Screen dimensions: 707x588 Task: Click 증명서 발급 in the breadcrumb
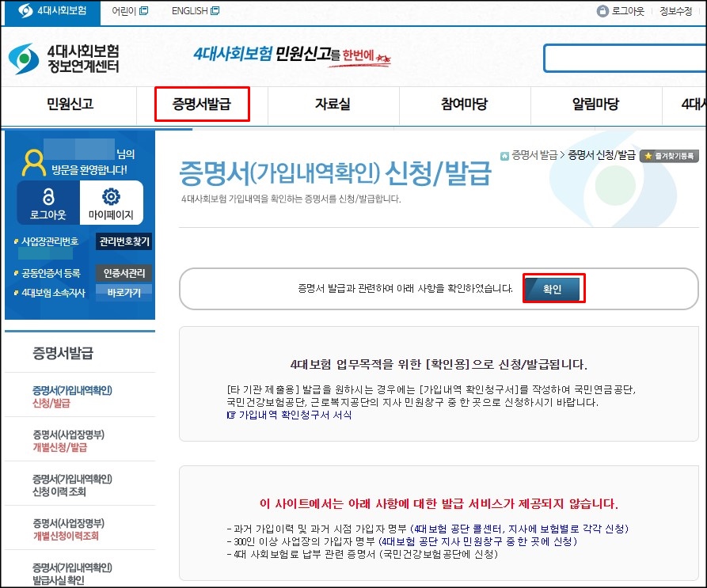pyautogui.click(x=534, y=155)
